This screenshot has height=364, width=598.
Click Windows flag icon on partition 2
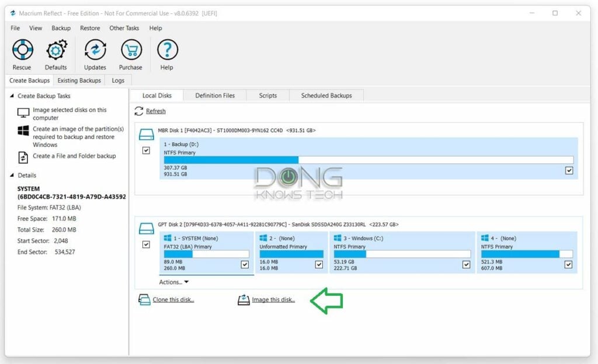(x=263, y=238)
